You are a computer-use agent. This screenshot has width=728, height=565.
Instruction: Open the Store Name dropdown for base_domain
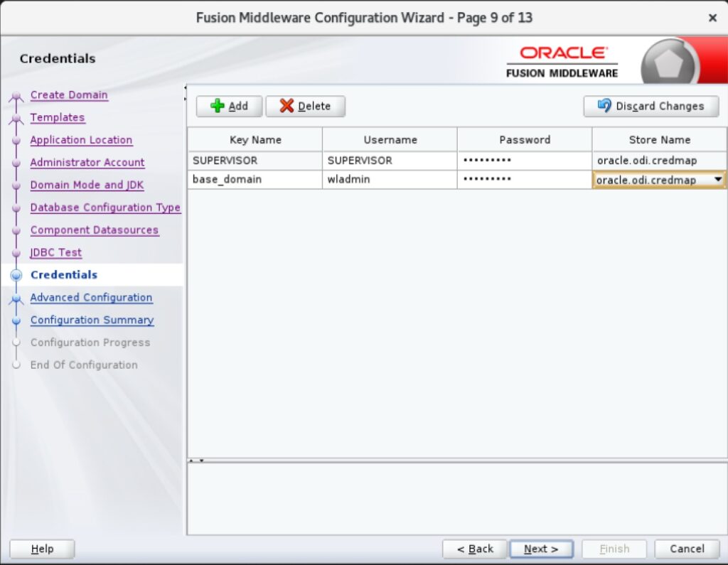pos(718,180)
